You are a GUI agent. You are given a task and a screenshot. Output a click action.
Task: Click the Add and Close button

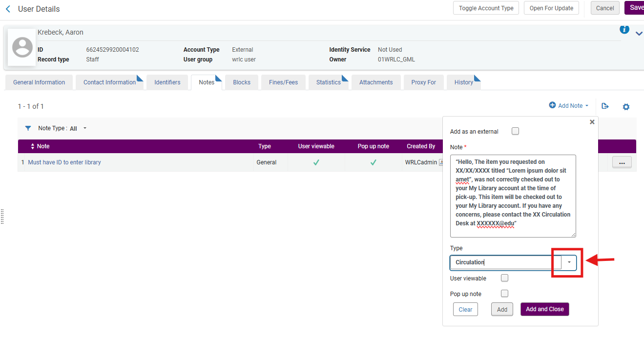544,309
